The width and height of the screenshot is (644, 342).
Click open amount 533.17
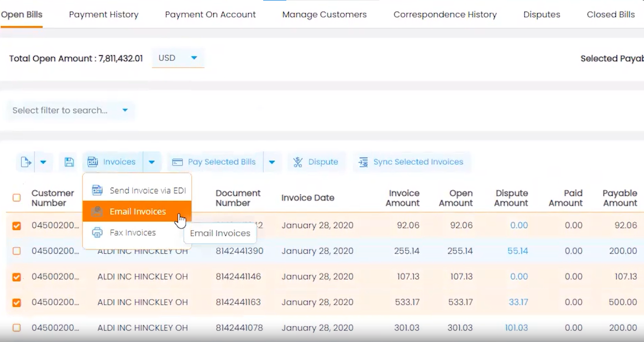[460, 302]
